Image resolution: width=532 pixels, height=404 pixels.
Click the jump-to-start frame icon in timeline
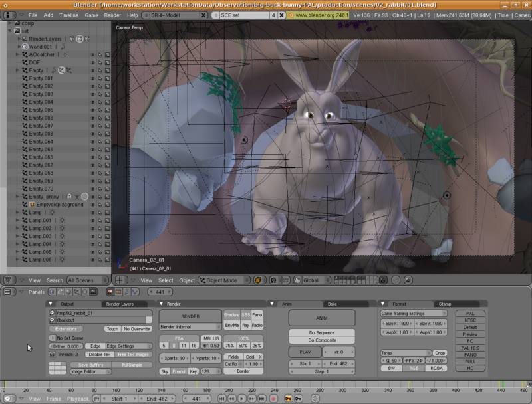222,399
